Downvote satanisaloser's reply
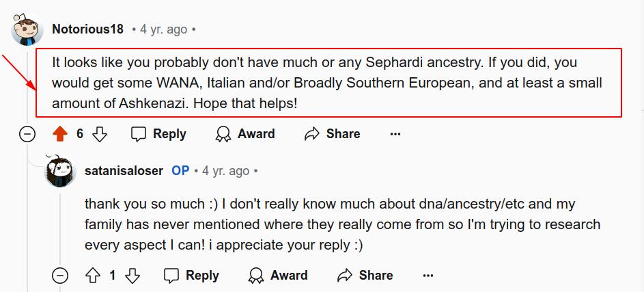644x292 pixels. pos(132,276)
